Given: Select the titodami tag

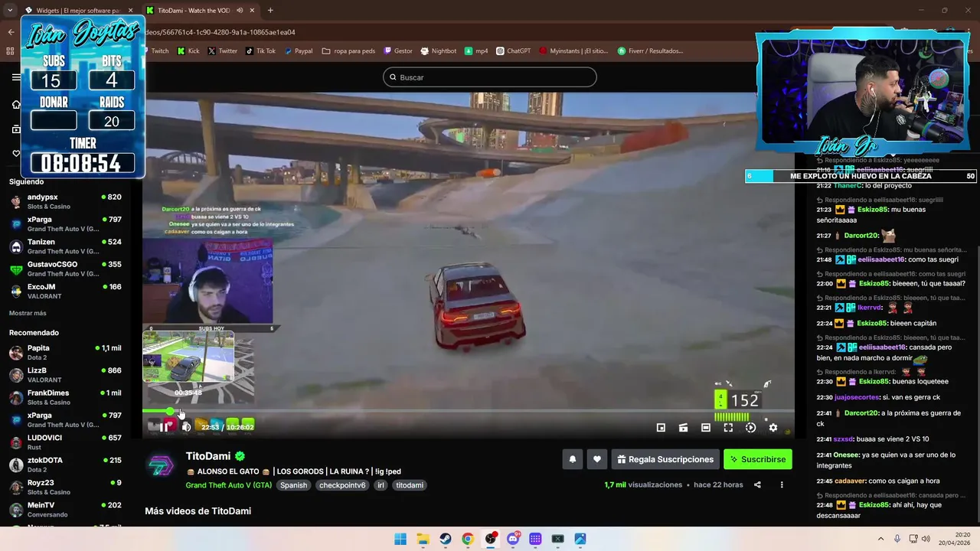Looking at the screenshot, I should 410,485.
